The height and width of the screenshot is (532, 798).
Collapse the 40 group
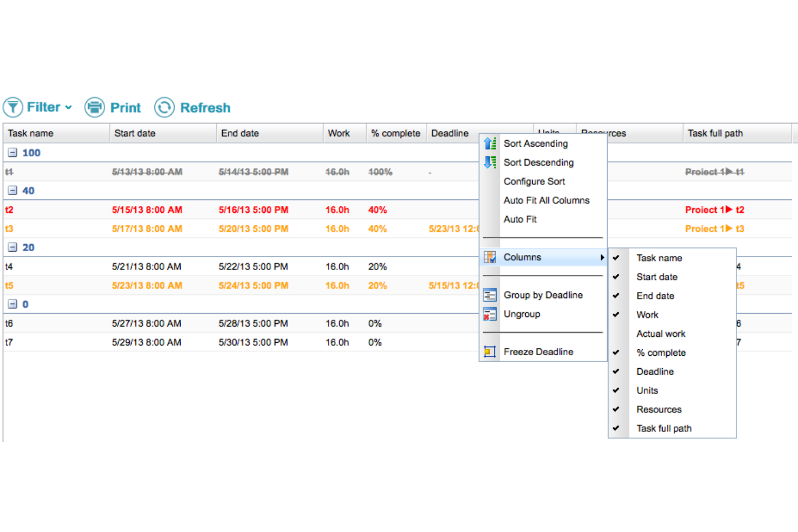click(12, 190)
